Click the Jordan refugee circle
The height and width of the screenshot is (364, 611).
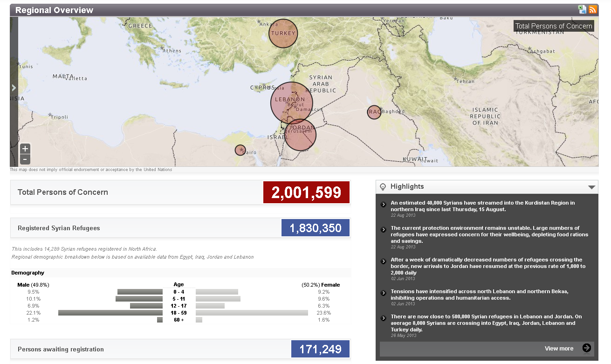[300, 135]
